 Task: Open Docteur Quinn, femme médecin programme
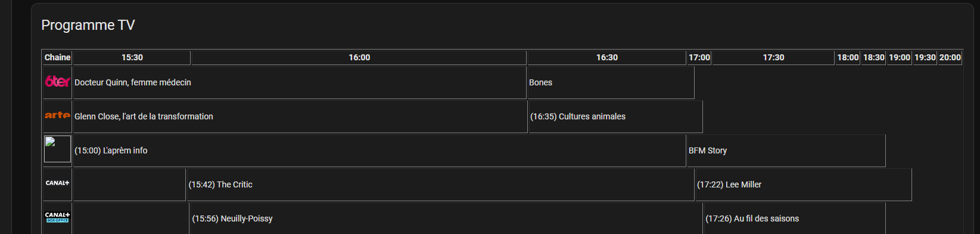[299, 82]
